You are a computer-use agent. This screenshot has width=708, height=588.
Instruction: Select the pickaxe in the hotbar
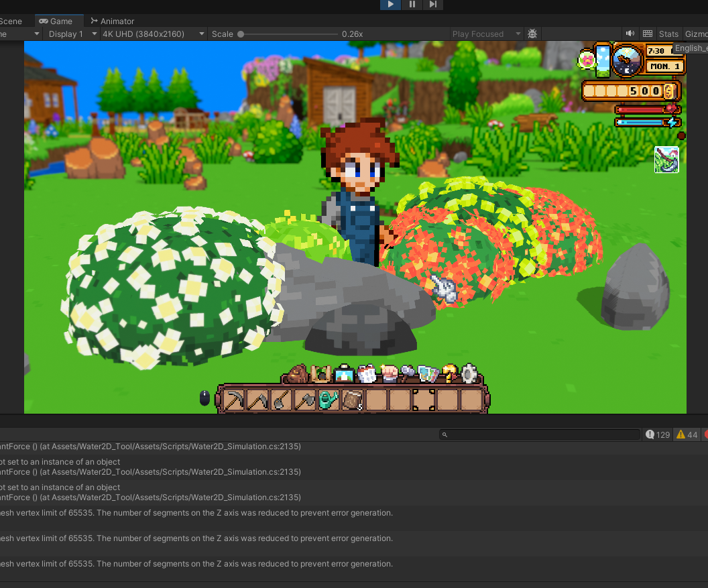click(235, 400)
